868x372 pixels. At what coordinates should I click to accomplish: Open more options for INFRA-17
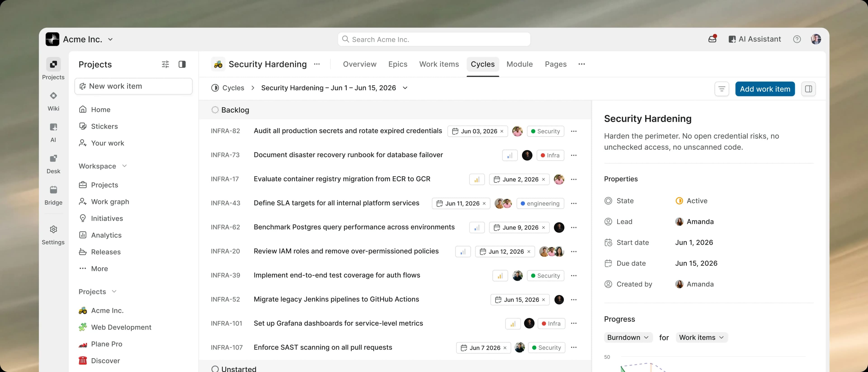click(574, 179)
